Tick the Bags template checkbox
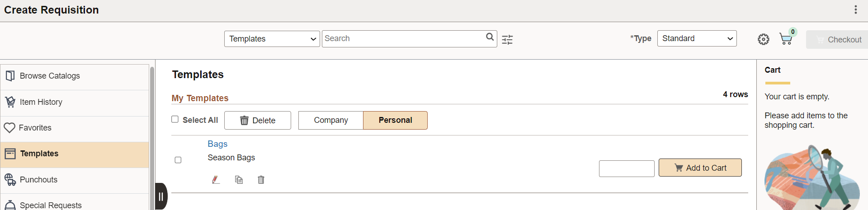Image resolution: width=868 pixels, height=210 pixels. [178, 160]
